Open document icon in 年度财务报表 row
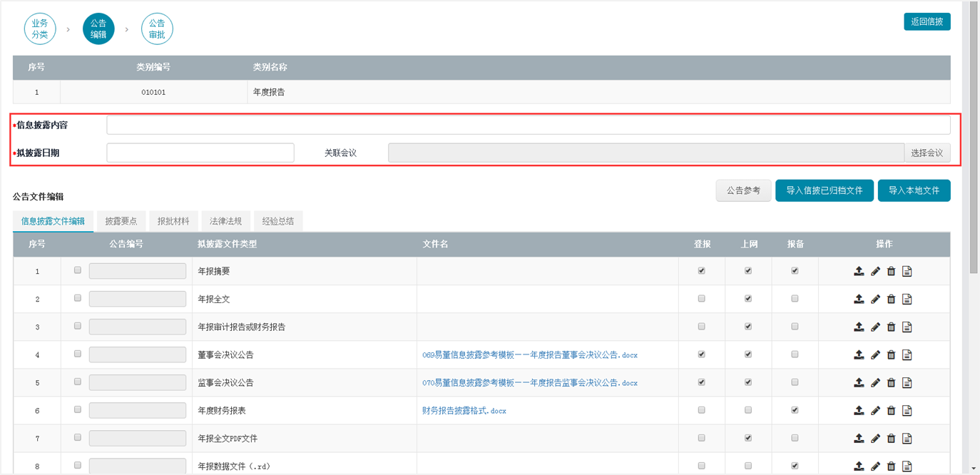Image resolution: width=980 pixels, height=475 pixels. pyautogui.click(x=907, y=410)
